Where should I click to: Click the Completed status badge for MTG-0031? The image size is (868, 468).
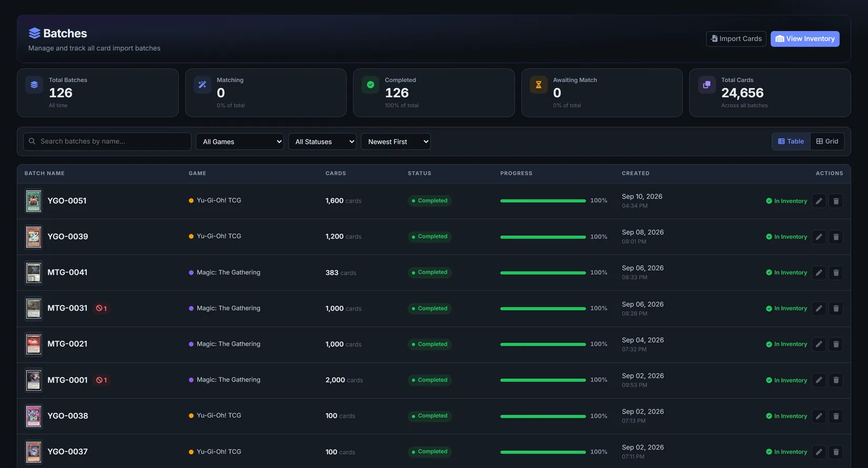[430, 309]
